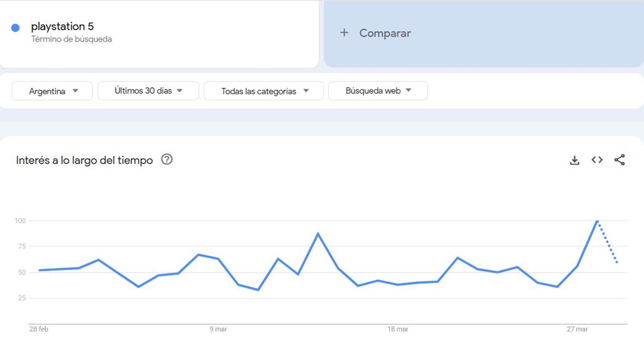Click the plus icon beside Comparar
The width and height of the screenshot is (644, 340).
pyautogui.click(x=344, y=33)
